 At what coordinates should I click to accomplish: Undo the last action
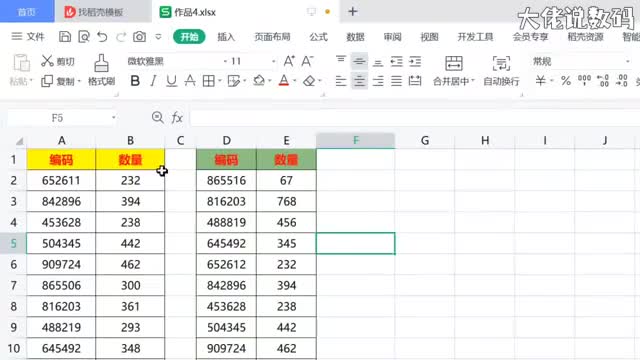pos(102,37)
